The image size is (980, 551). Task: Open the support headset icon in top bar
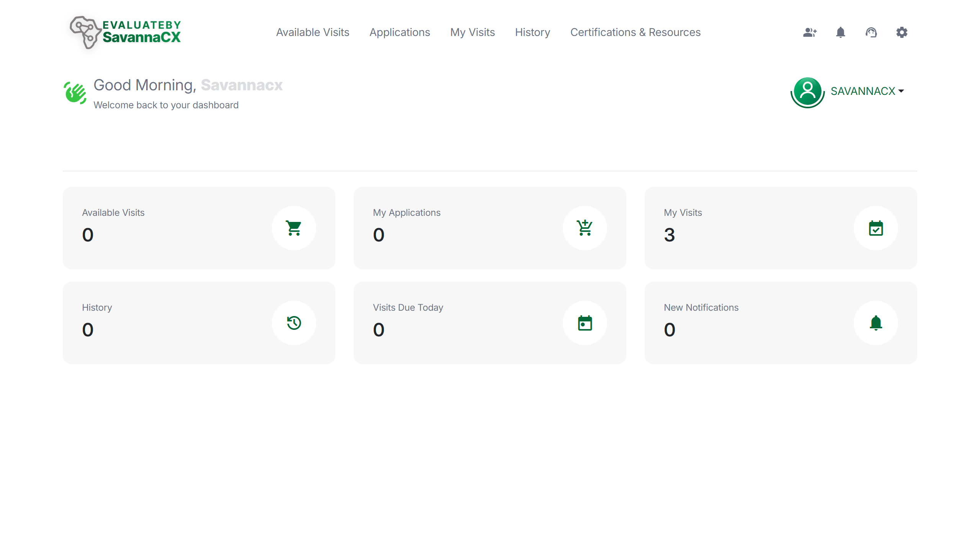[871, 32]
